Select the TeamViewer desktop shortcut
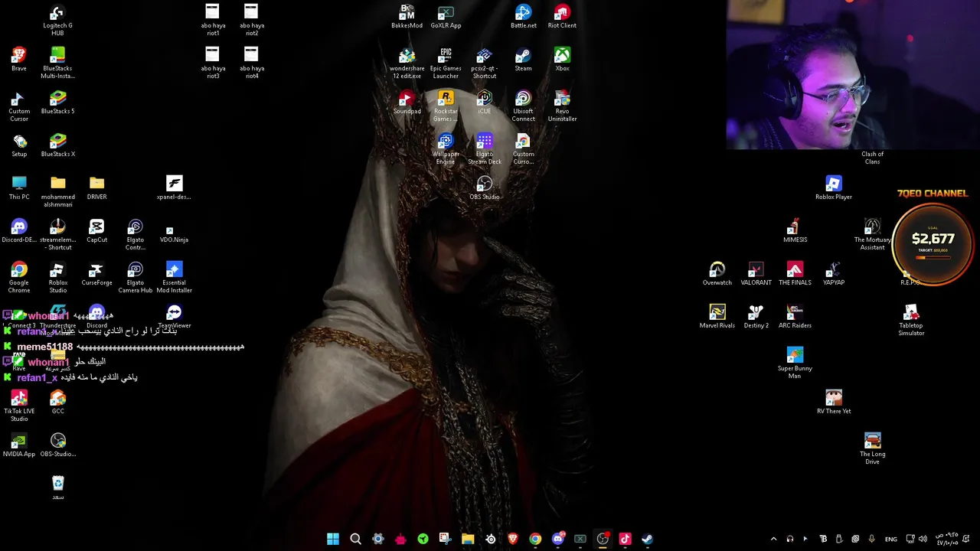Screen dimensions: 980x551 pyautogui.click(x=174, y=317)
